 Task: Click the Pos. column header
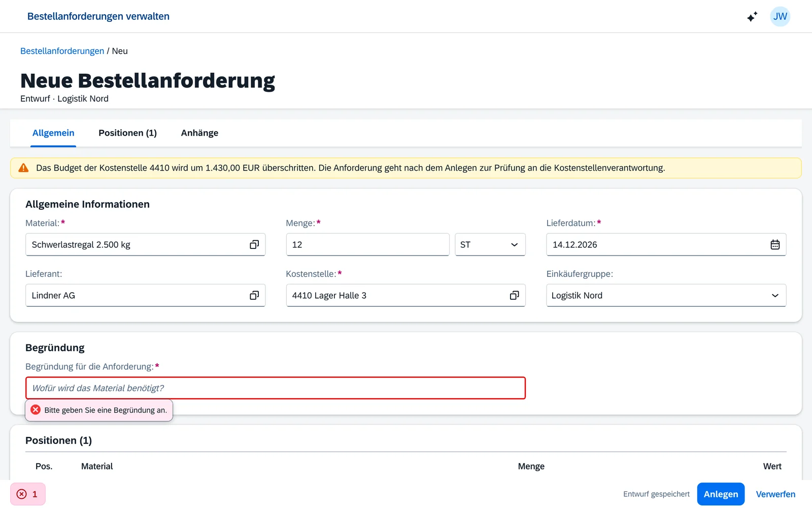44,466
